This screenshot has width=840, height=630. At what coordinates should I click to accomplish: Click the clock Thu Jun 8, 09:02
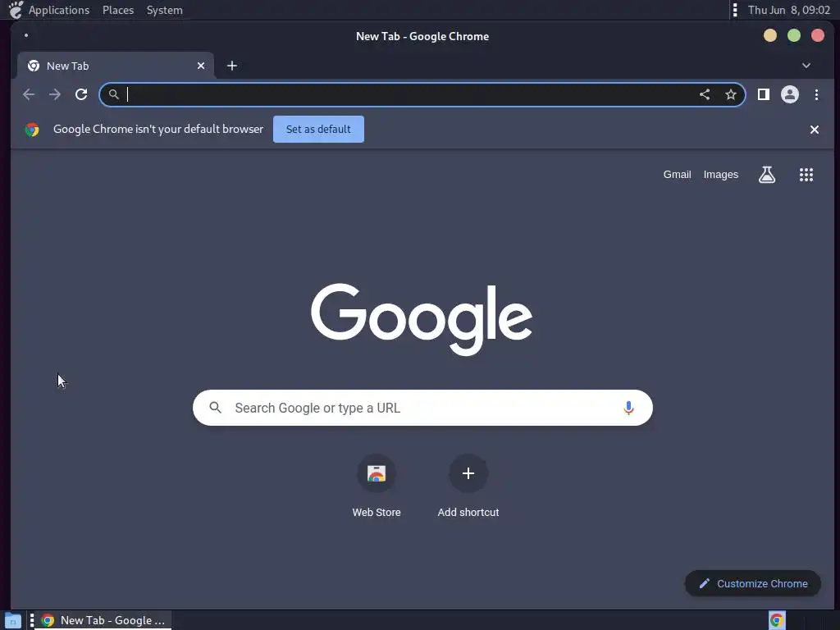[788, 10]
